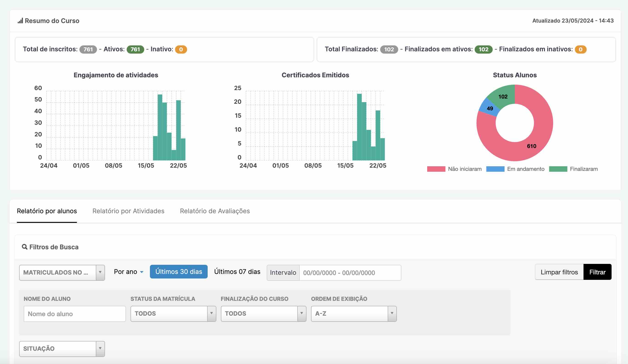This screenshot has width=628, height=364.
Task: Click the green Finalizados em ativos badge
Action: coord(484,49)
